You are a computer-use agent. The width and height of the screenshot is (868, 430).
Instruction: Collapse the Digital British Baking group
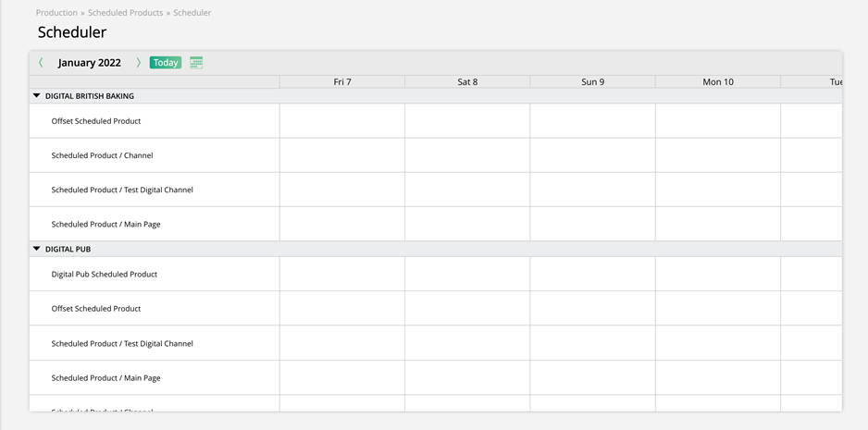click(37, 96)
